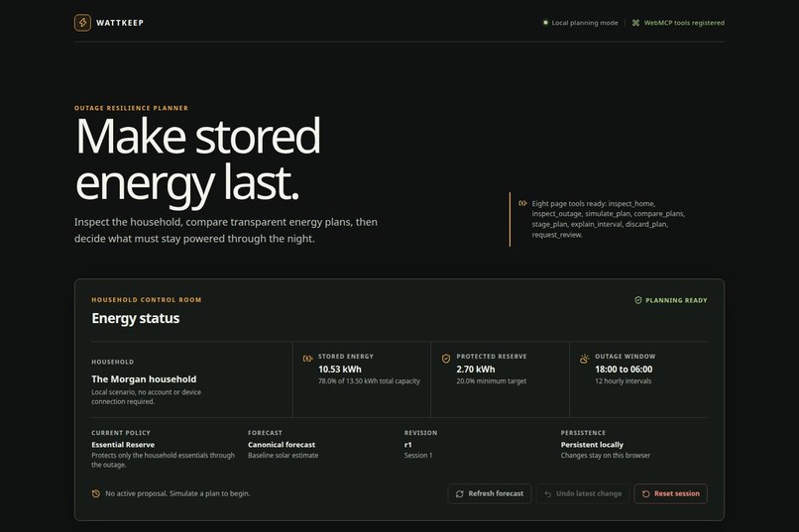Click the 'Energy status' heading
799x532 pixels.
pyautogui.click(x=136, y=318)
